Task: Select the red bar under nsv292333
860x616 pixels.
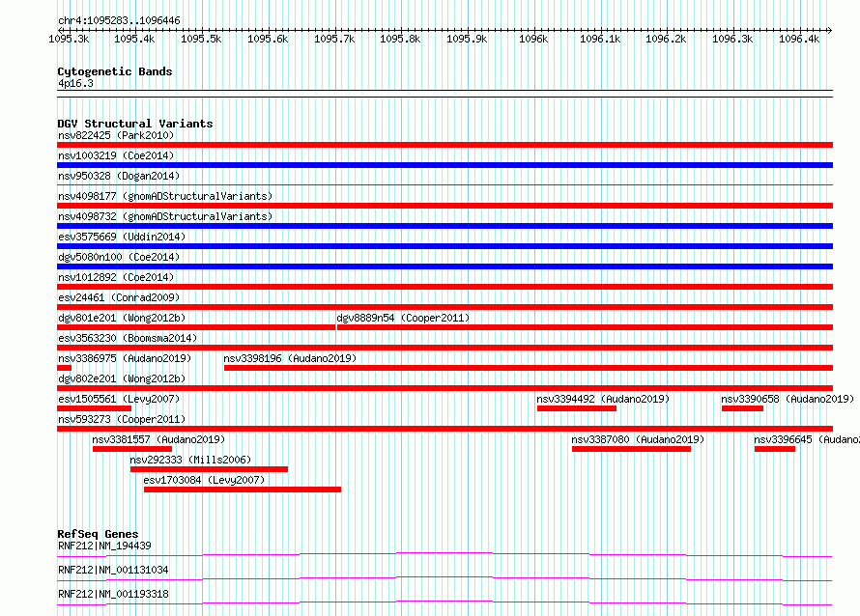Action: (x=209, y=469)
